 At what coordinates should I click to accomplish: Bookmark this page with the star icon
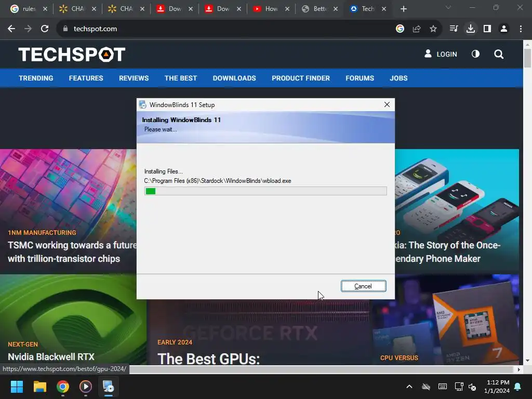433,29
